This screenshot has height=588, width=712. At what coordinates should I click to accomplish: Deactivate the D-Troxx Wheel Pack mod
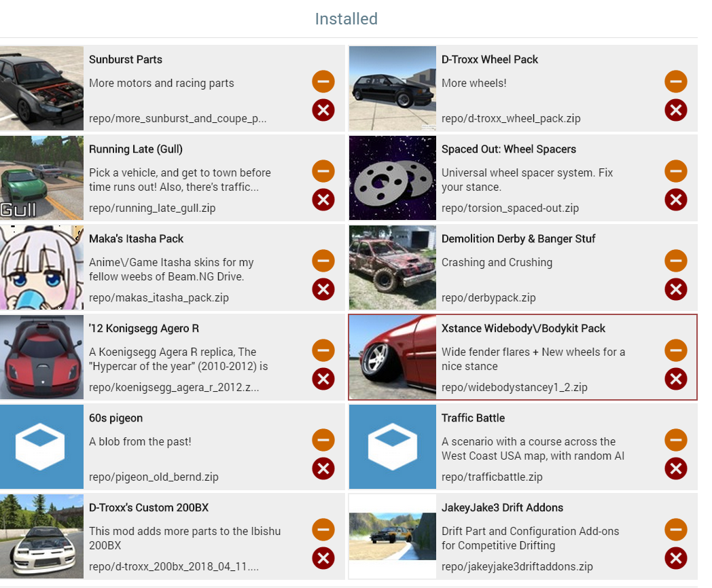point(676,81)
